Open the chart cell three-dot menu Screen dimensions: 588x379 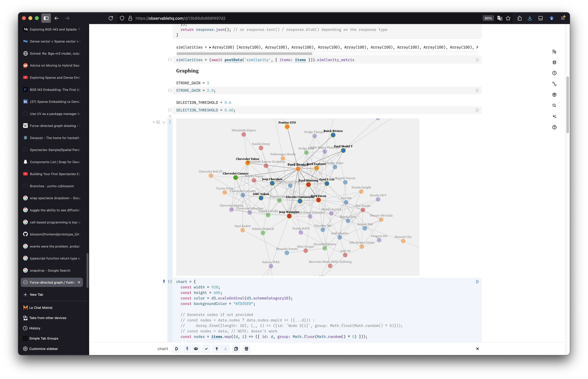pyautogui.click(x=170, y=122)
